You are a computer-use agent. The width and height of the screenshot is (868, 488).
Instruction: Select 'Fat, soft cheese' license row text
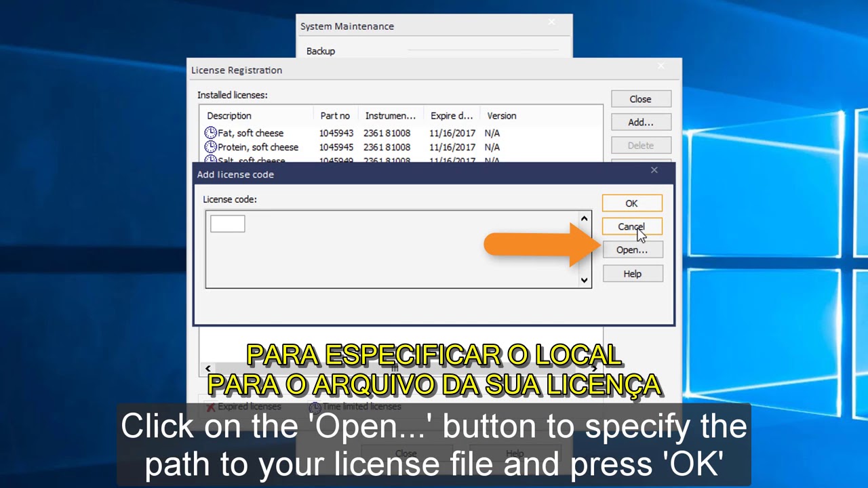[x=250, y=133]
